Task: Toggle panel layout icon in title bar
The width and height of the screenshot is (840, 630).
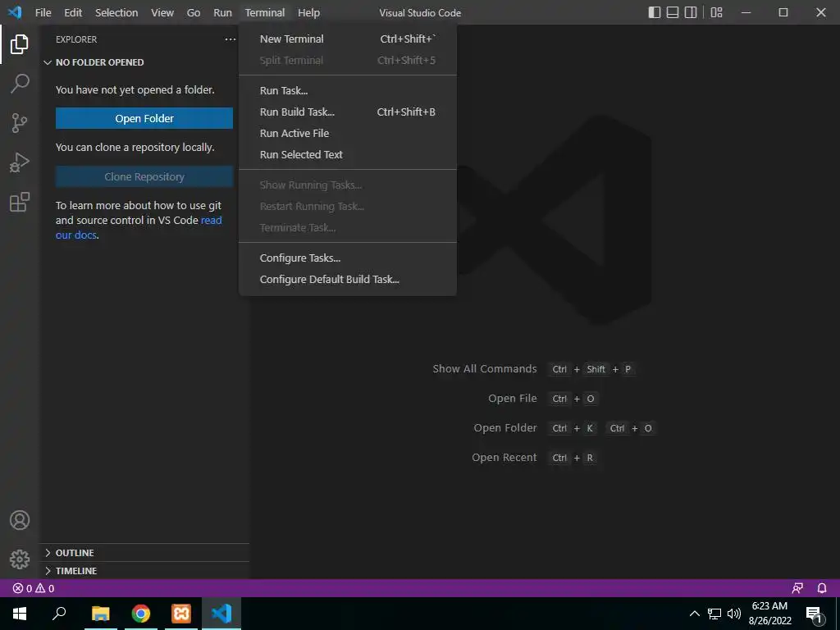Action: tap(673, 12)
